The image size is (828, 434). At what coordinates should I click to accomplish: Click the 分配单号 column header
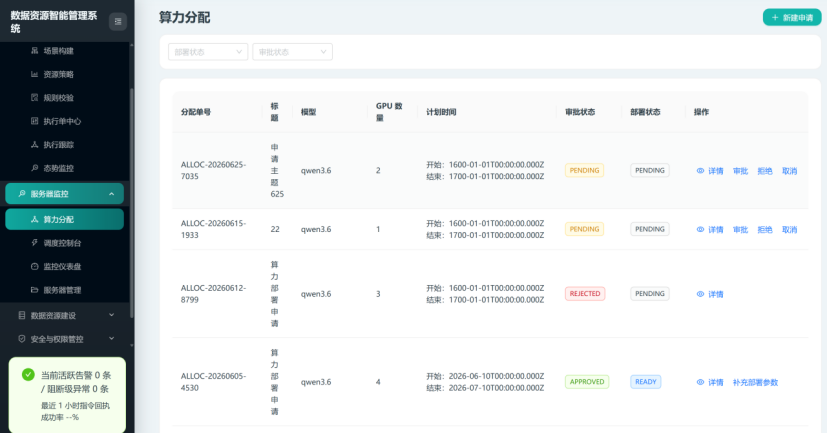coord(196,112)
